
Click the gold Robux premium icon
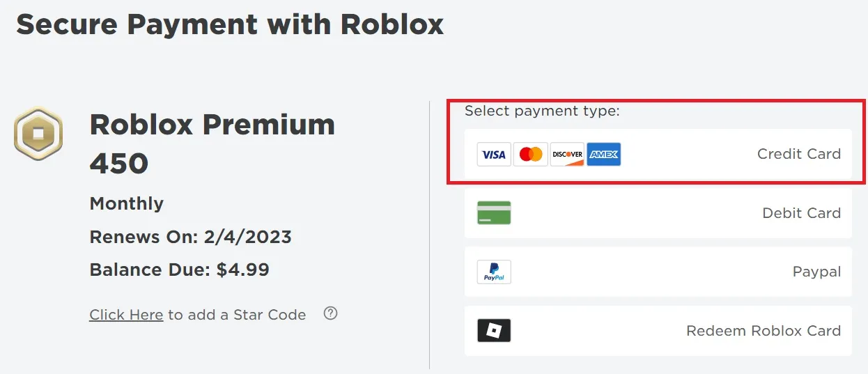[38, 133]
